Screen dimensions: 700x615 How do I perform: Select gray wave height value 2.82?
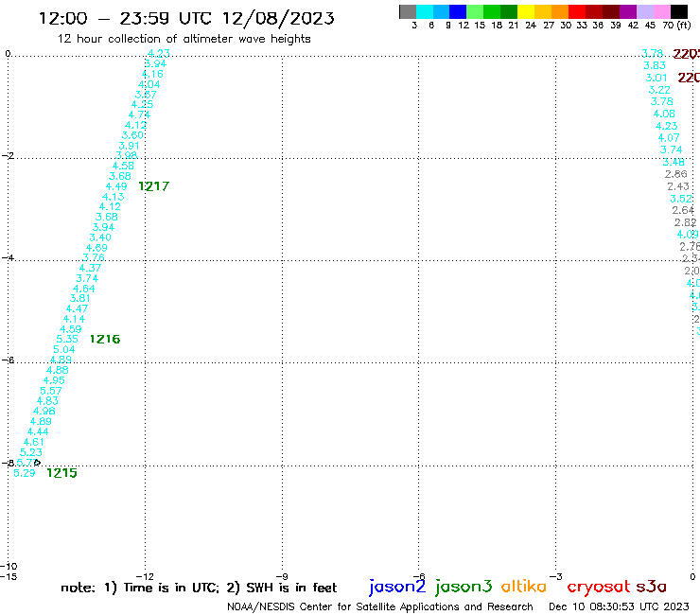pyautogui.click(x=685, y=222)
